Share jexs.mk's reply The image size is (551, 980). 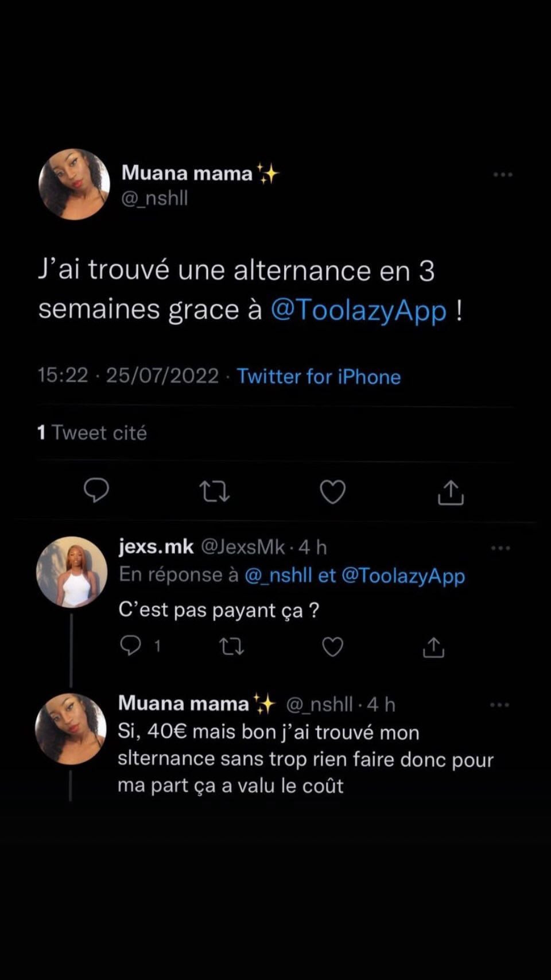(433, 647)
